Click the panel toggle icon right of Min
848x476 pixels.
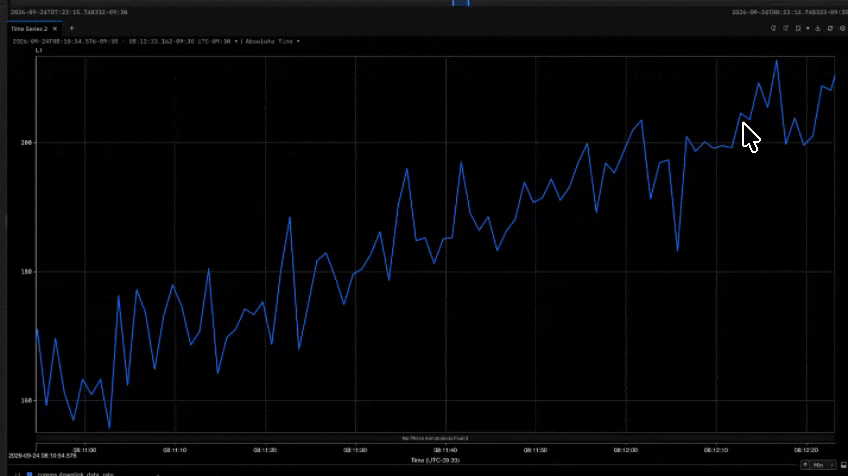(x=844, y=465)
